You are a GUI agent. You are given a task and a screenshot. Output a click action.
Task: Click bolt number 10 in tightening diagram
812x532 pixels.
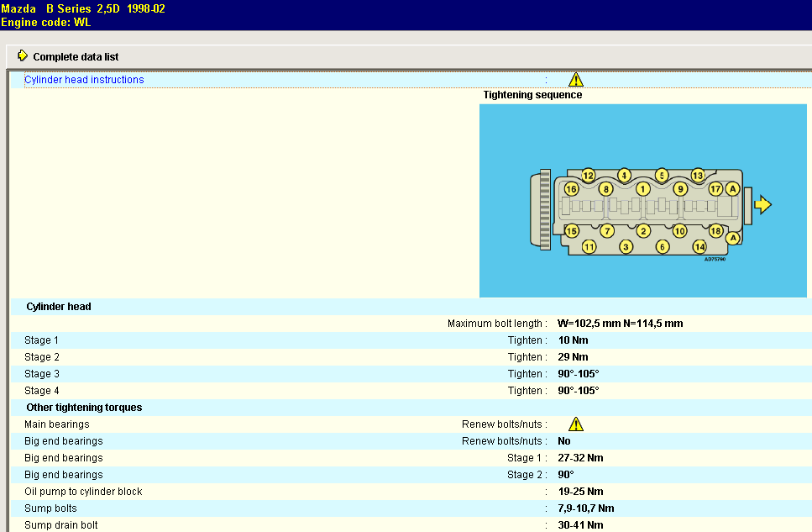click(679, 231)
